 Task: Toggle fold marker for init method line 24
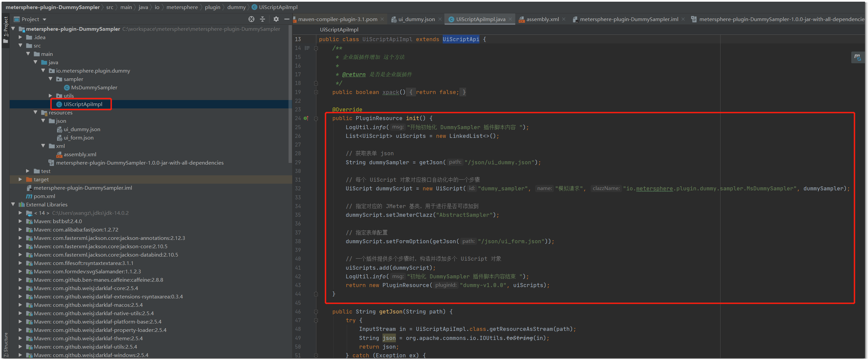[x=316, y=119]
